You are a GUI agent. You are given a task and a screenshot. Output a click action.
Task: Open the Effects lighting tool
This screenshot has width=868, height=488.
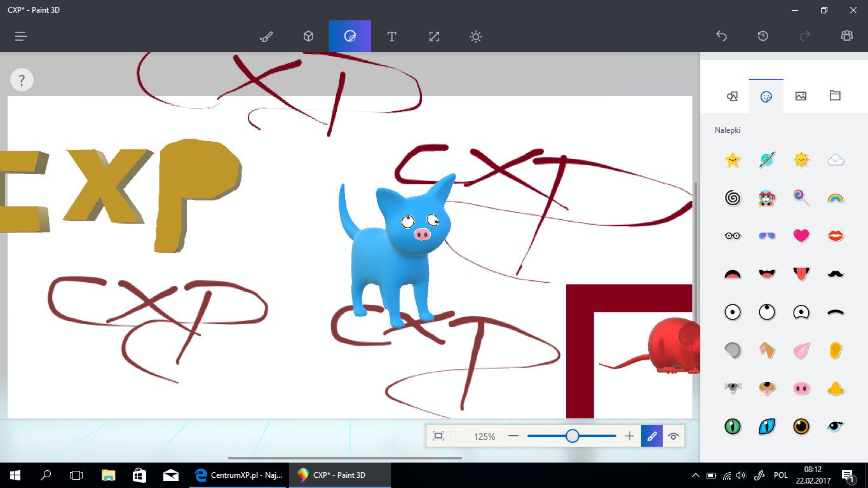tap(475, 36)
